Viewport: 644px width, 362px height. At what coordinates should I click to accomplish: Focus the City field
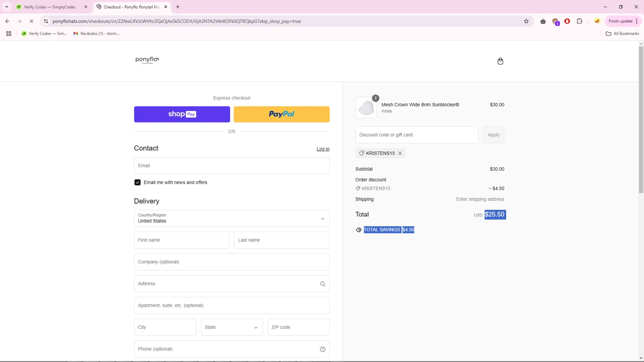(165, 327)
